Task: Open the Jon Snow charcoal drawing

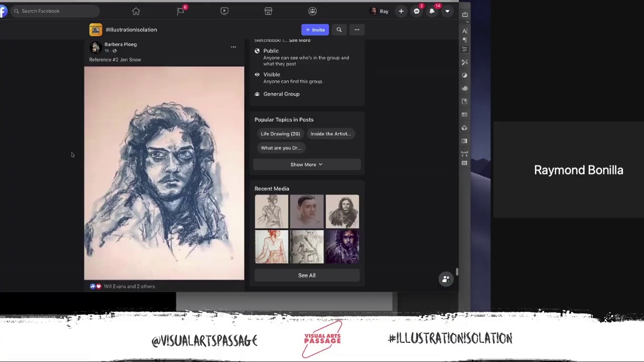Action: pos(164,173)
